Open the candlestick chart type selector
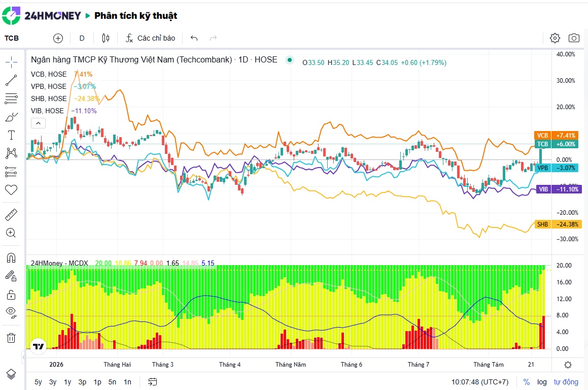Image resolution: width=588 pixels, height=390 pixels. pyautogui.click(x=106, y=38)
